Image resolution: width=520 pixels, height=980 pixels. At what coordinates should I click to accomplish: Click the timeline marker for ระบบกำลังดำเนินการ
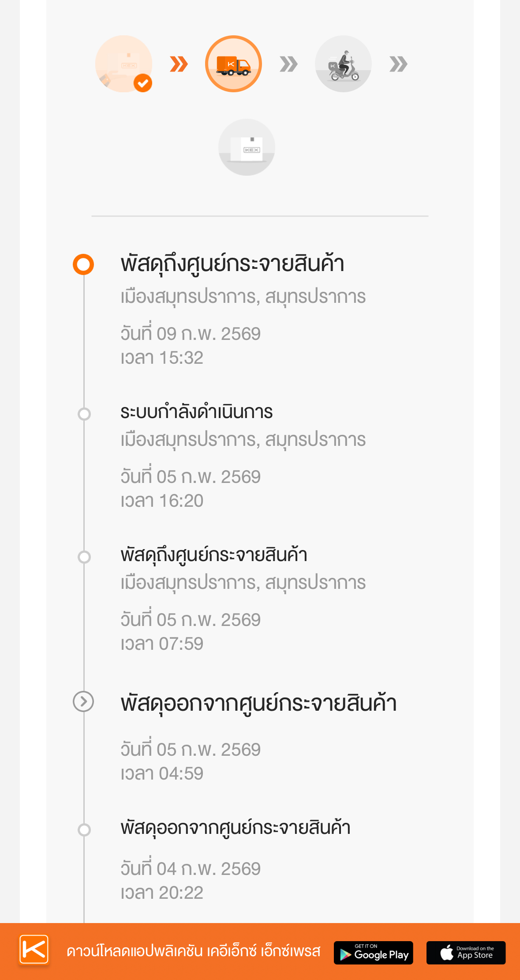point(84,414)
